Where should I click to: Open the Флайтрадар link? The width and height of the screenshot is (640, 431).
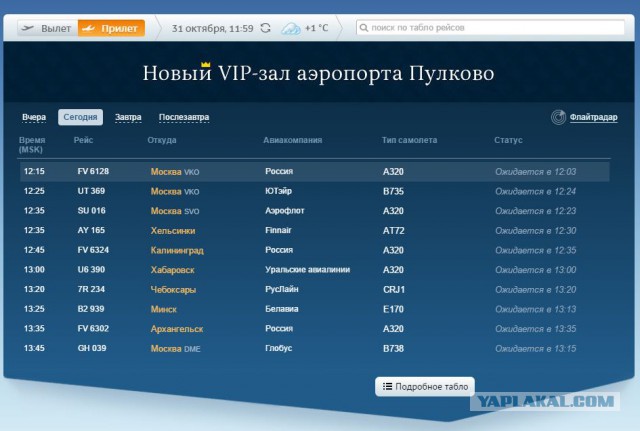click(593, 117)
